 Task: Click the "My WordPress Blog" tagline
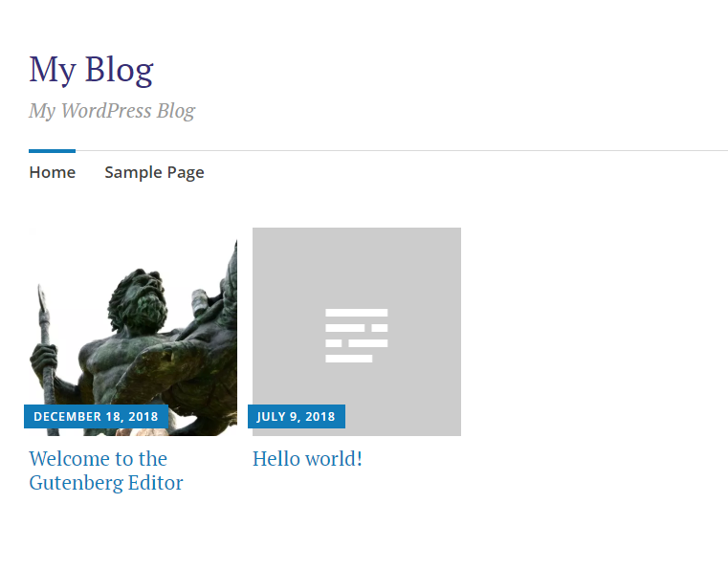tap(112, 111)
